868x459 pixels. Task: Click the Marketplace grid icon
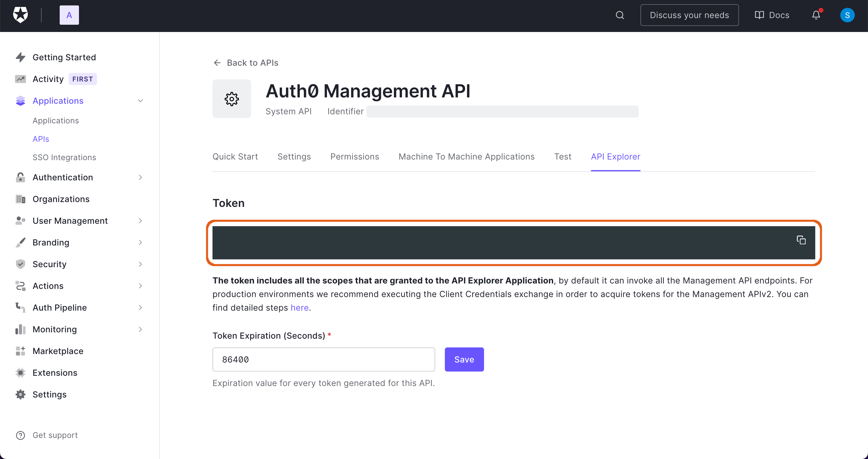[20, 351]
